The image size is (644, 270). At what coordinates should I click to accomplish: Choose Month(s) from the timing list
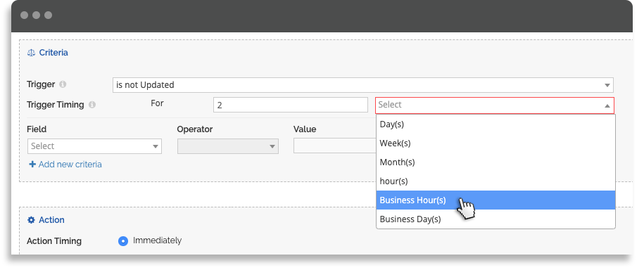click(495, 162)
